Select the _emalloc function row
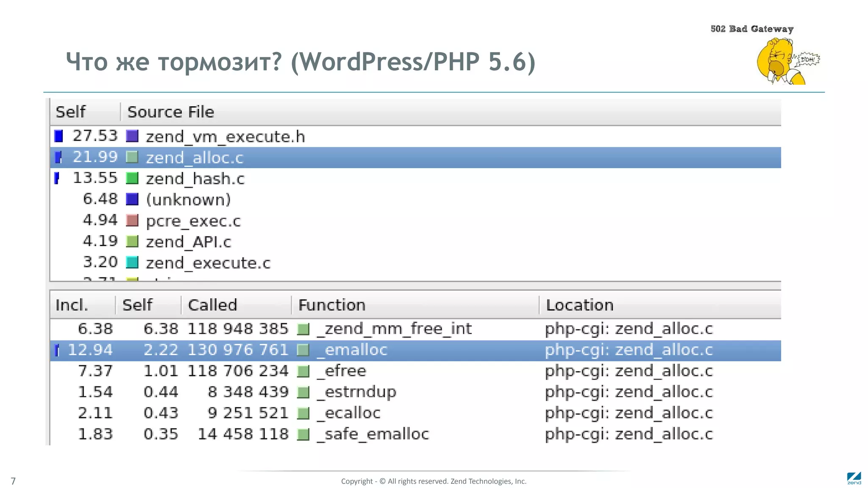Viewport: 868px width, 488px height. tap(415, 350)
